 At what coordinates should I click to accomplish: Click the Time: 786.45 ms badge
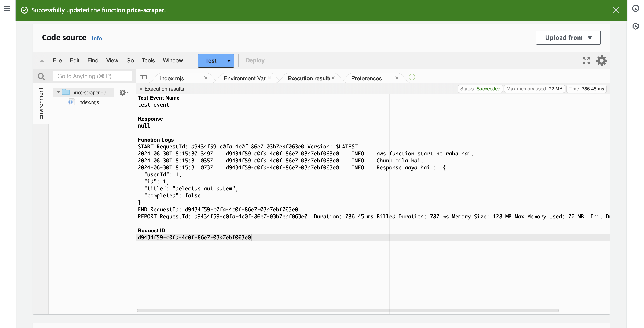(x=586, y=89)
